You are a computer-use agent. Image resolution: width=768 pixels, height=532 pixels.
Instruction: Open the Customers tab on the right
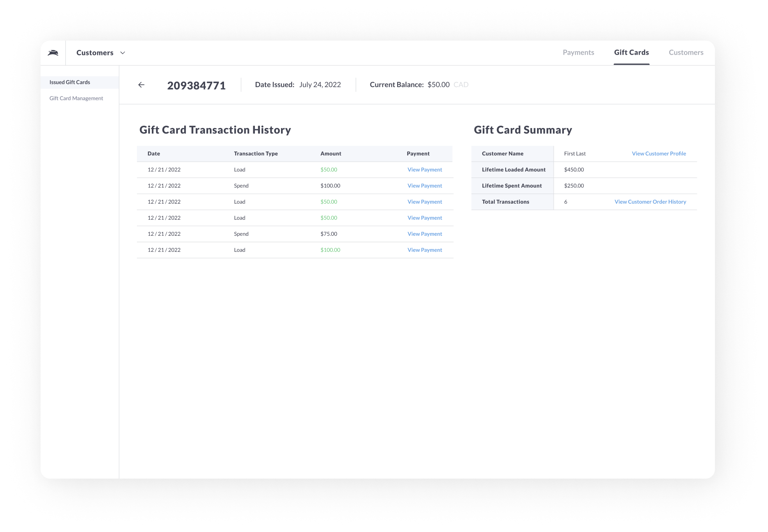[x=686, y=52]
